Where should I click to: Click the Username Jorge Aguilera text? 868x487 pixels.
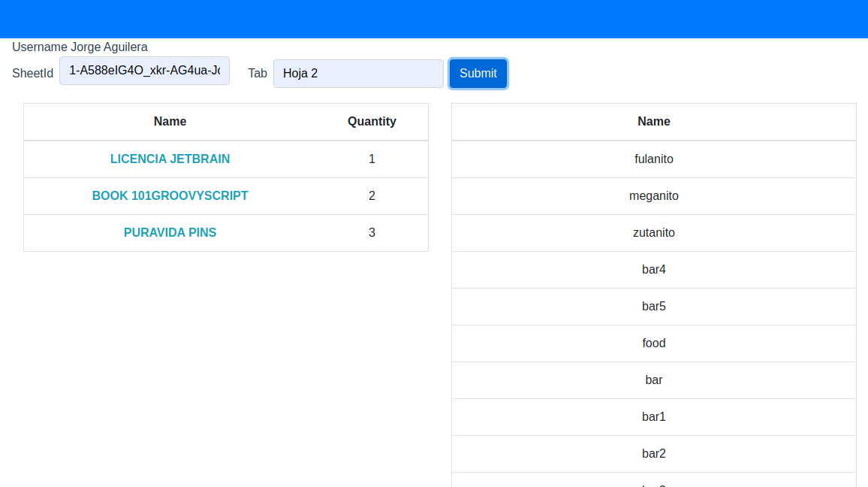[x=80, y=47]
